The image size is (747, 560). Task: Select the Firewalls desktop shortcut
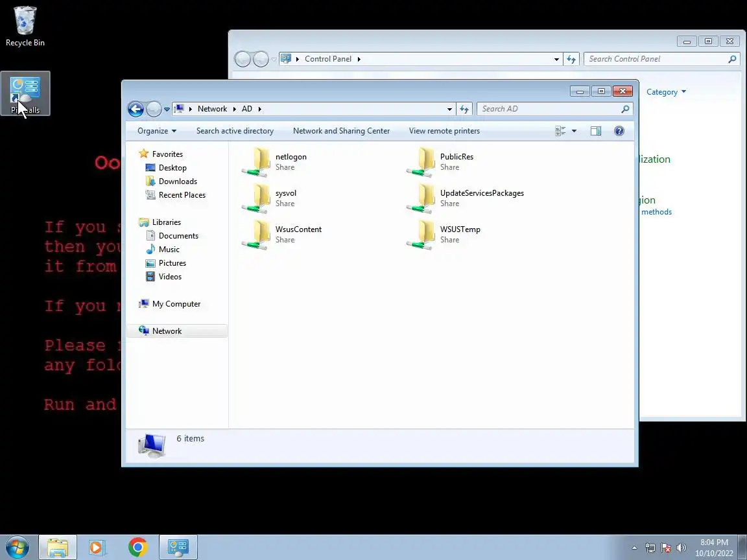point(25,94)
